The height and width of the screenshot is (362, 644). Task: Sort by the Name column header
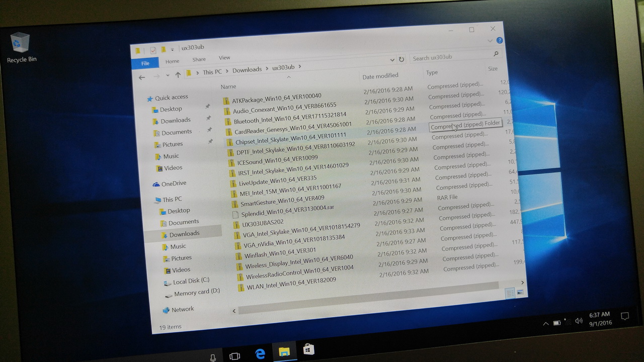[x=228, y=86]
